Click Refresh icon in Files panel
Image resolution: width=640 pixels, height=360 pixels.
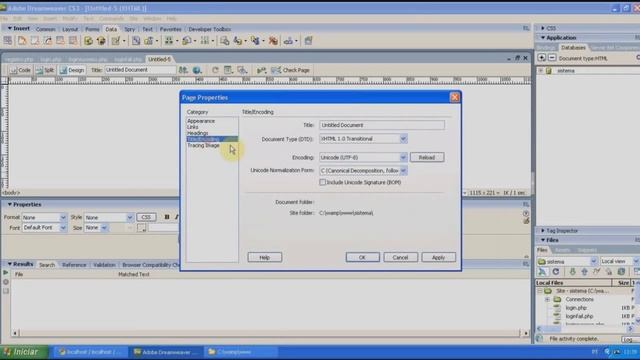click(x=556, y=272)
